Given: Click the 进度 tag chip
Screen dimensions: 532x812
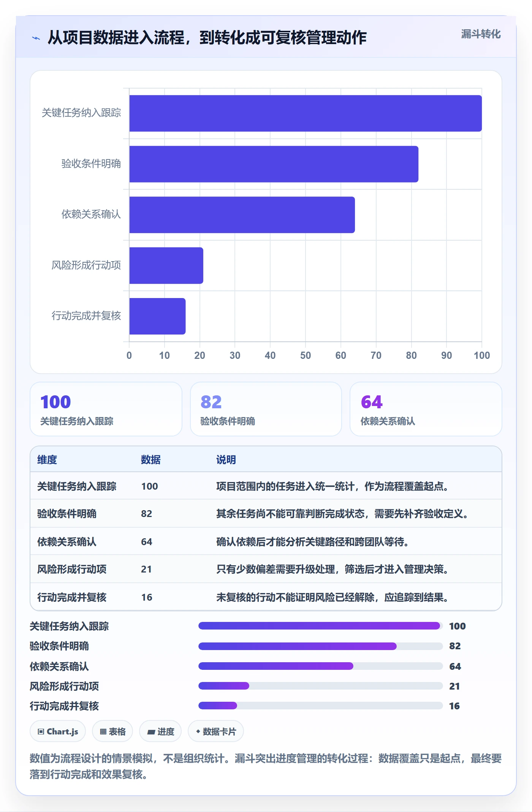Looking at the screenshot, I should (x=160, y=731).
